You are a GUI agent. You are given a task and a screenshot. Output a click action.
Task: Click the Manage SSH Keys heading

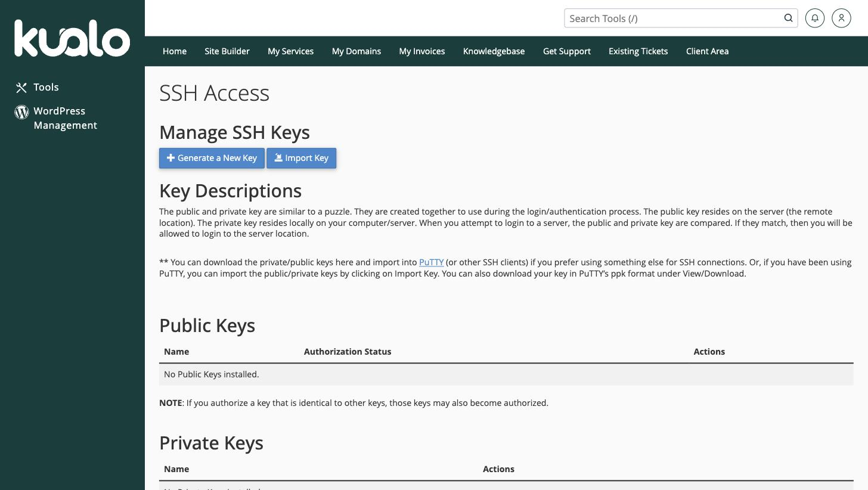coord(234,132)
